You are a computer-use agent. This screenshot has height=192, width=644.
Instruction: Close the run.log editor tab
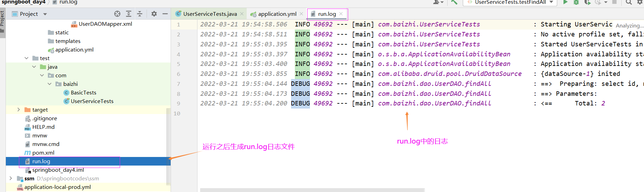(x=341, y=14)
